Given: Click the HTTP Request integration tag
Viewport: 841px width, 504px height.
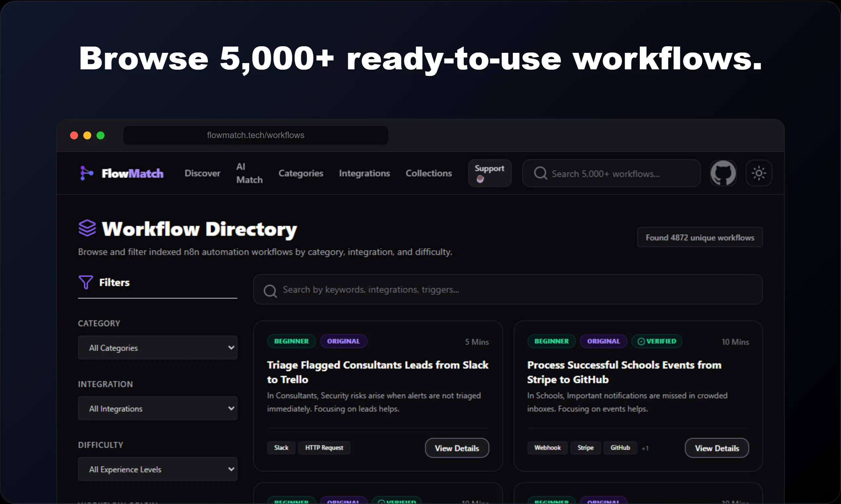Looking at the screenshot, I should [324, 448].
